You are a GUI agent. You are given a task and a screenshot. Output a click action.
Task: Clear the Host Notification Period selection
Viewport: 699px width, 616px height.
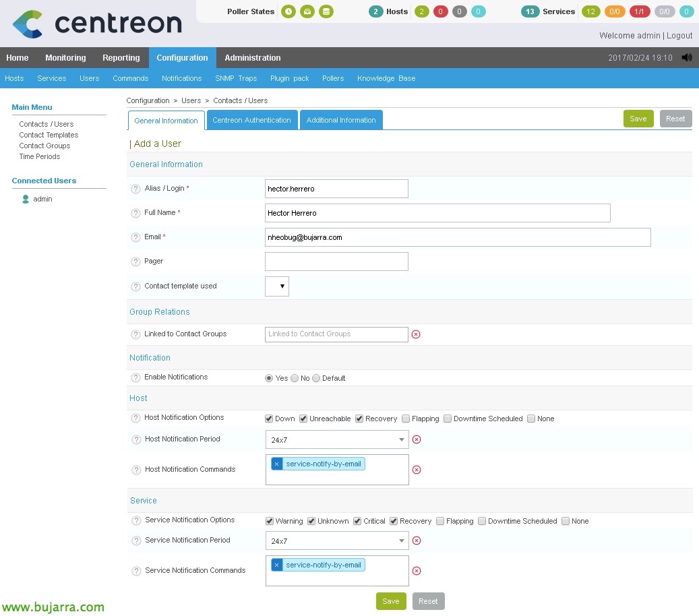pos(417,439)
